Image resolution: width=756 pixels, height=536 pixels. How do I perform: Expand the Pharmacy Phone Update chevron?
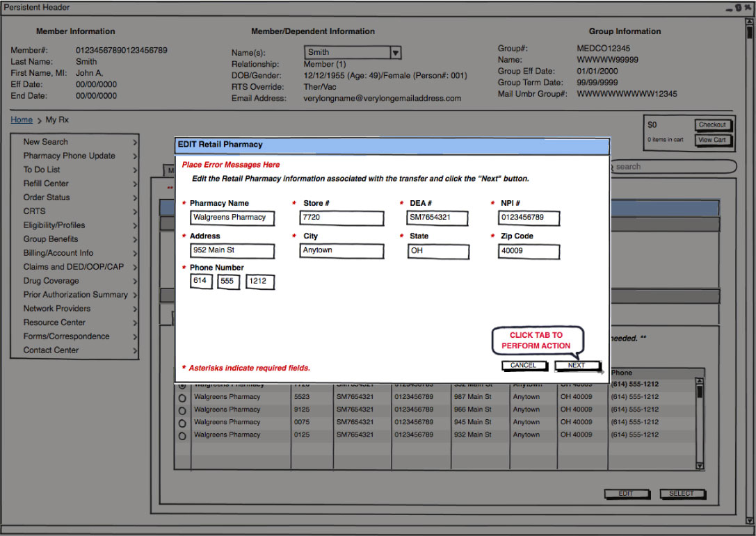click(134, 156)
